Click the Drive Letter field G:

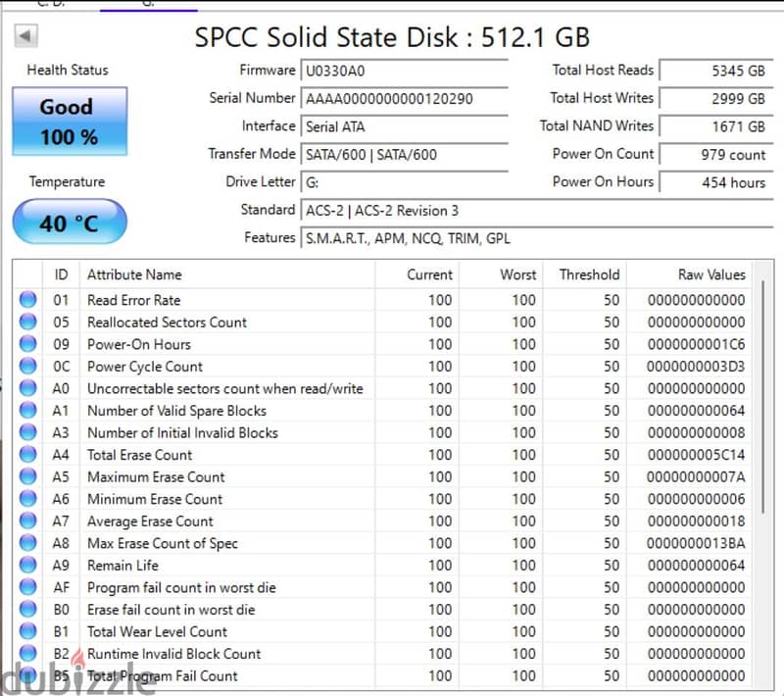coord(404,182)
